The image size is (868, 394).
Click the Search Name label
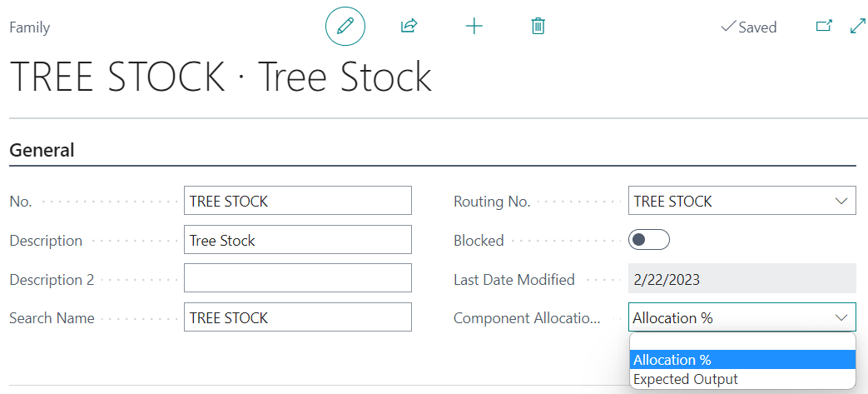[x=52, y=318]
